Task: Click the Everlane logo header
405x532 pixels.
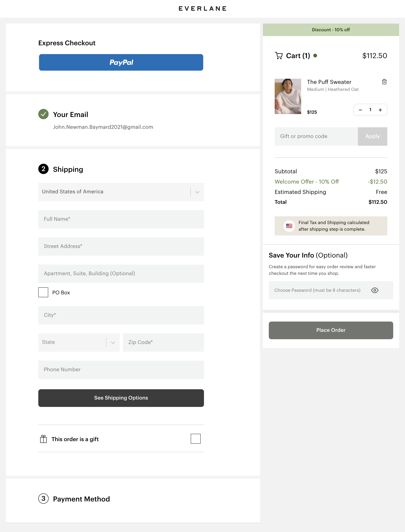Action: click(x=202, y=8)
